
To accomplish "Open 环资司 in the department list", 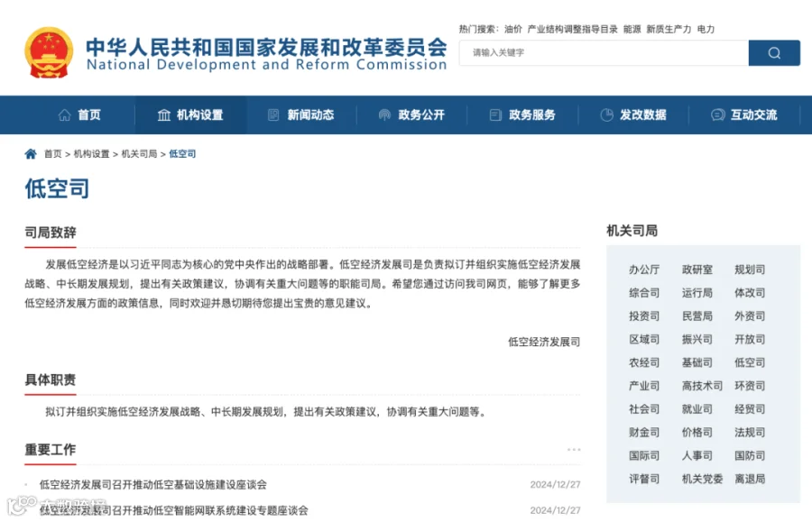I will (750, 386).
